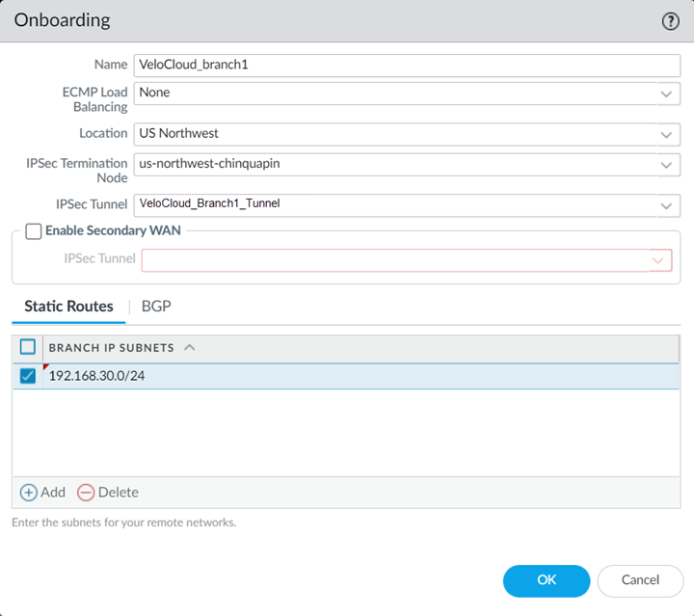Screen dimensions: 694x616
Task: Toggle select-all checkbox in subnets header
Action: (28, 347)
